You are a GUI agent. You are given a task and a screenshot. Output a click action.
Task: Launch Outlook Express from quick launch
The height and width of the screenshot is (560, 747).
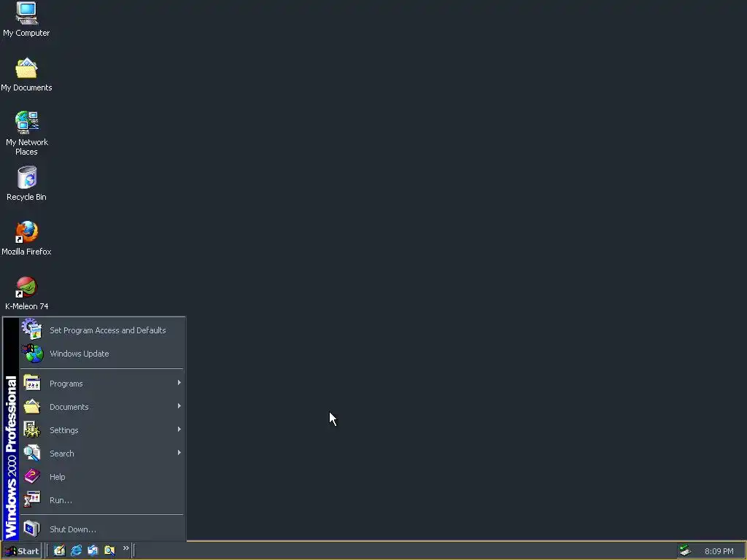coord(93,551)
